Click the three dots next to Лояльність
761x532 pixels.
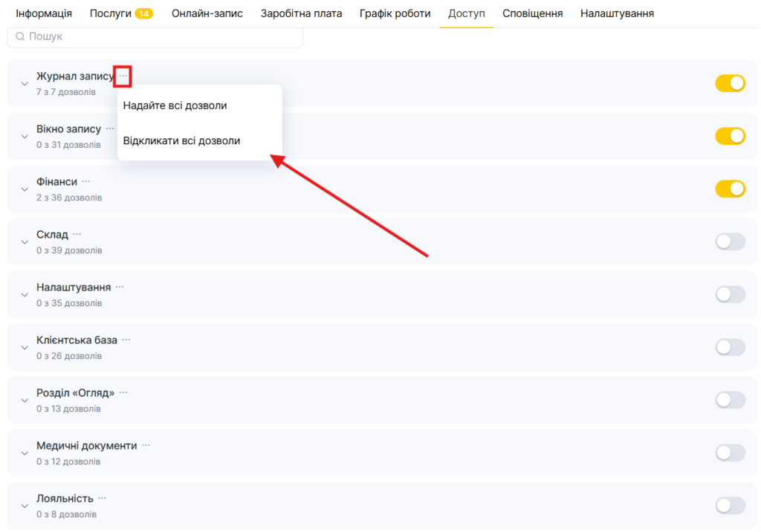point(103,498)
